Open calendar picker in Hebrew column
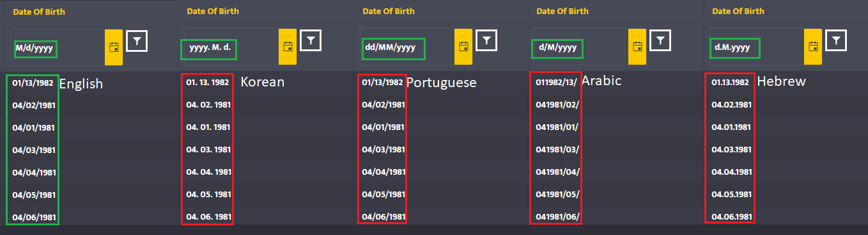 [813, 47]
